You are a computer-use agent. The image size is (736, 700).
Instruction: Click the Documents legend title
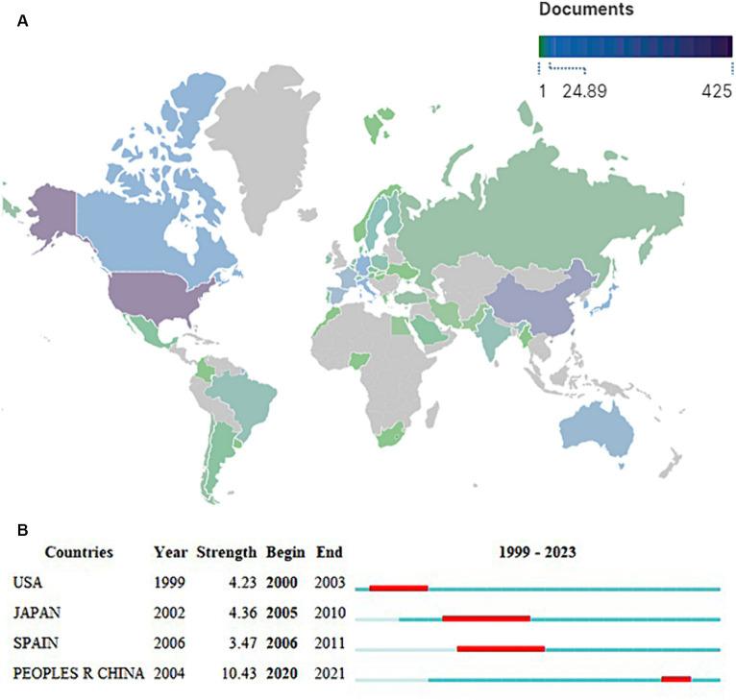tap(585, 11)
